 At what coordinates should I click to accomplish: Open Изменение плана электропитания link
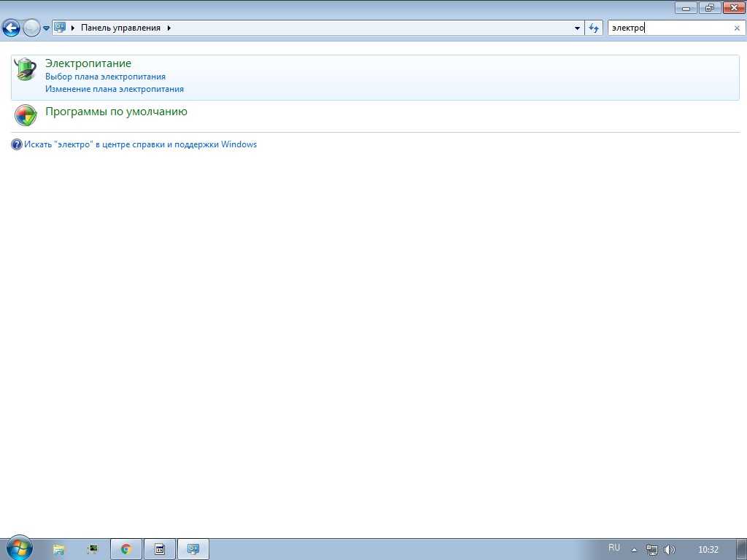pyautogui.click(x=115, y=89)
